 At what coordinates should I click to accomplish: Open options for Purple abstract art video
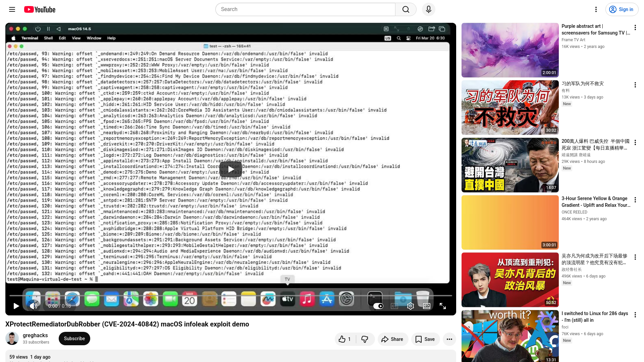(x=635, y=27)
